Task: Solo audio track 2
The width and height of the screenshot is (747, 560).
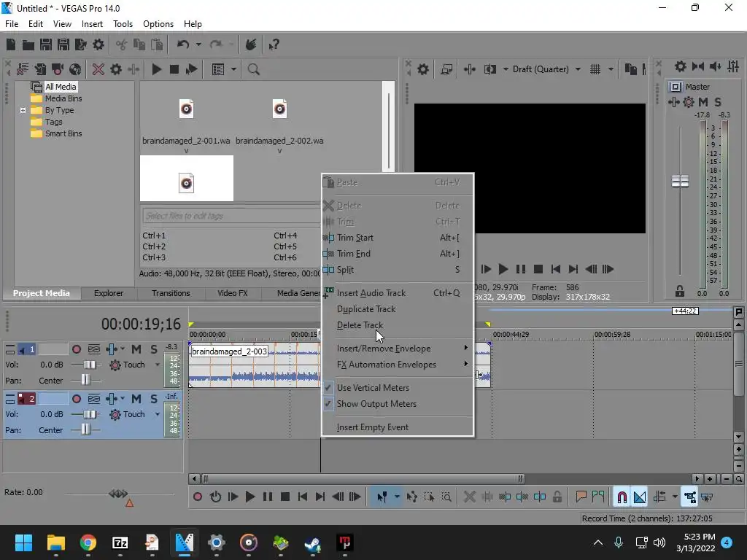Action: (x=154, y=399)
